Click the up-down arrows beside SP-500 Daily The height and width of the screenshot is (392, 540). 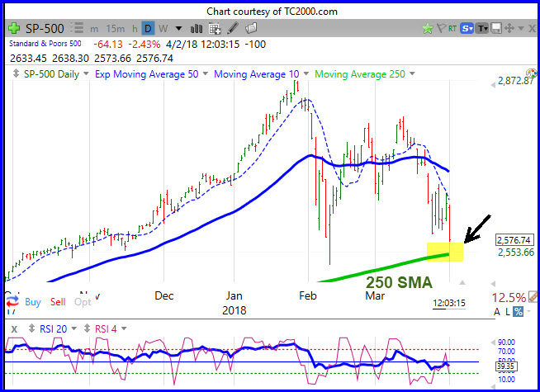[x=16, y=73]
